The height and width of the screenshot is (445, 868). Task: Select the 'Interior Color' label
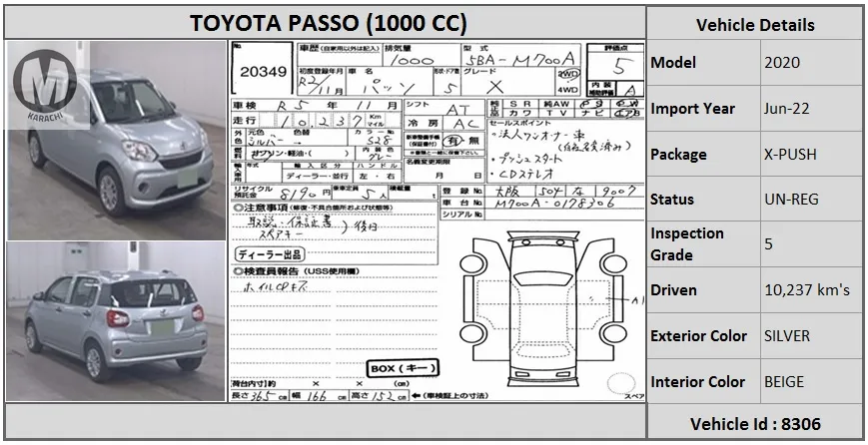click(697, 381)
